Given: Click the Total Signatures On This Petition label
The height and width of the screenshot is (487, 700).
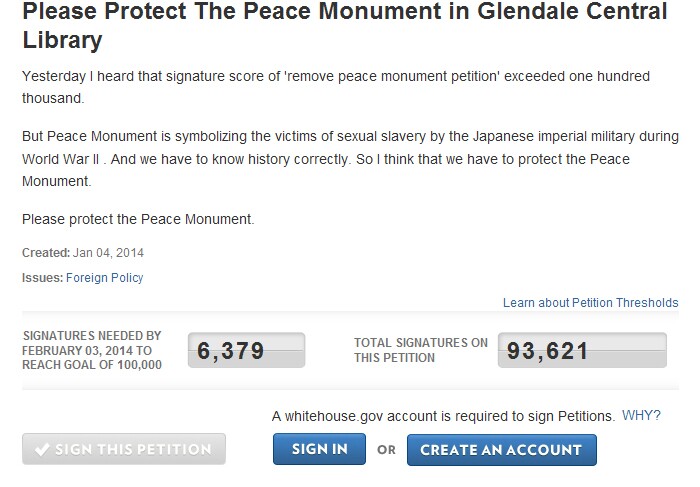Looking at the screenshot, I should (421, 350).
